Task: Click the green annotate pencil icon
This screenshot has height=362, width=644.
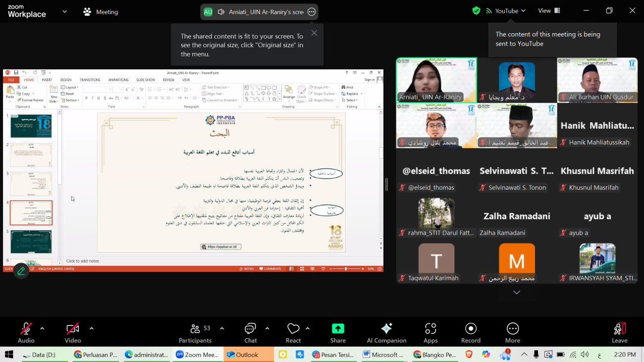Action: coord(21,271)
